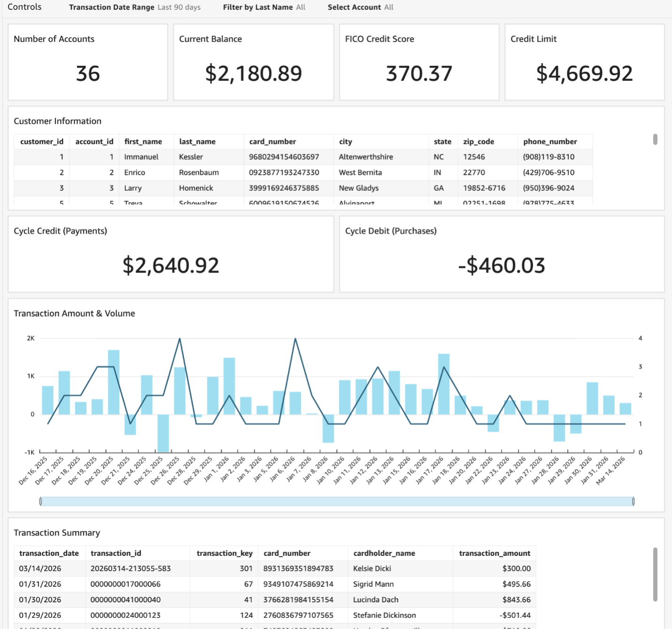Click the FICO Credit Score value
Viewport: 672px width, 630px height.
(x=419, y=73)
